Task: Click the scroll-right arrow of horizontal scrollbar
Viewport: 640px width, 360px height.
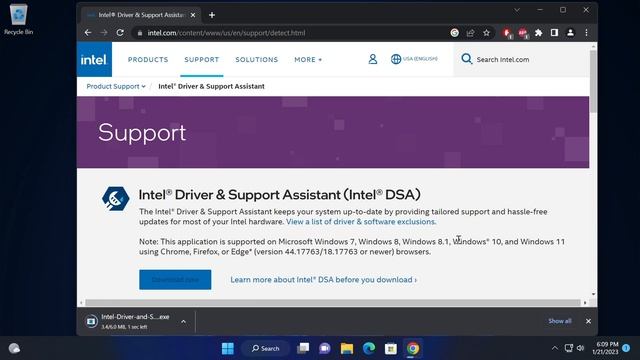Action: click(585, 303)
